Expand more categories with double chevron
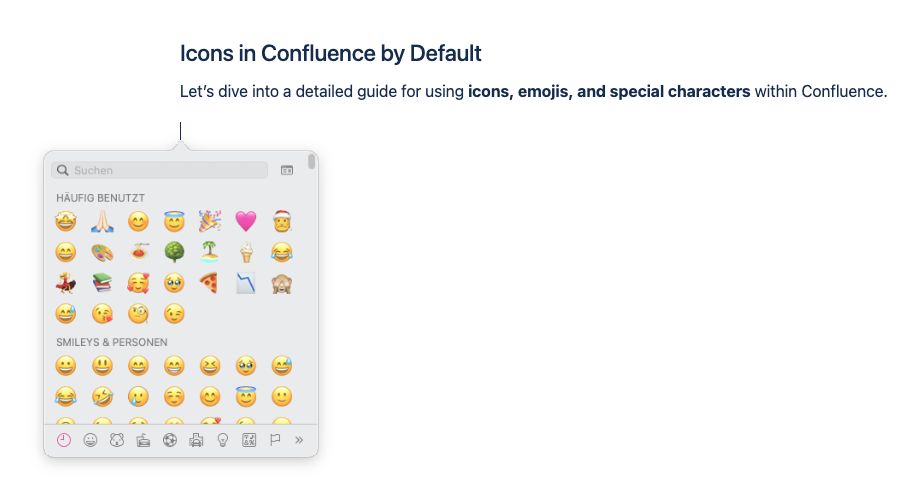 [299, 440]
